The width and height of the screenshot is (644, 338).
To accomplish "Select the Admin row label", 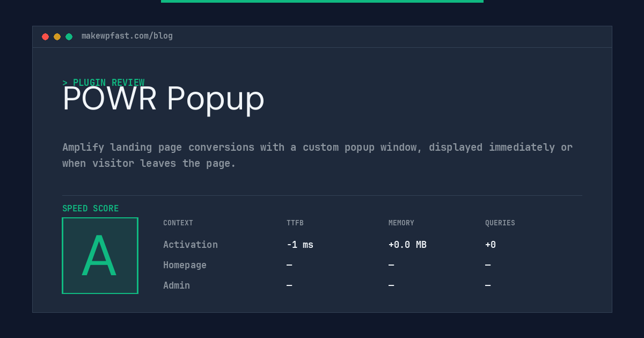I will tap(177, 285).
